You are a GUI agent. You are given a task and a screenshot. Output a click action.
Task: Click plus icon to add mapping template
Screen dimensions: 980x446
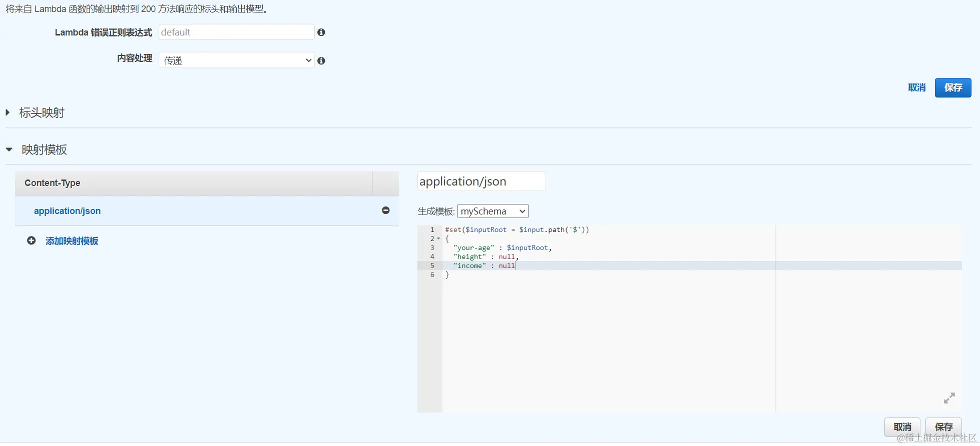tap(31, 240)
